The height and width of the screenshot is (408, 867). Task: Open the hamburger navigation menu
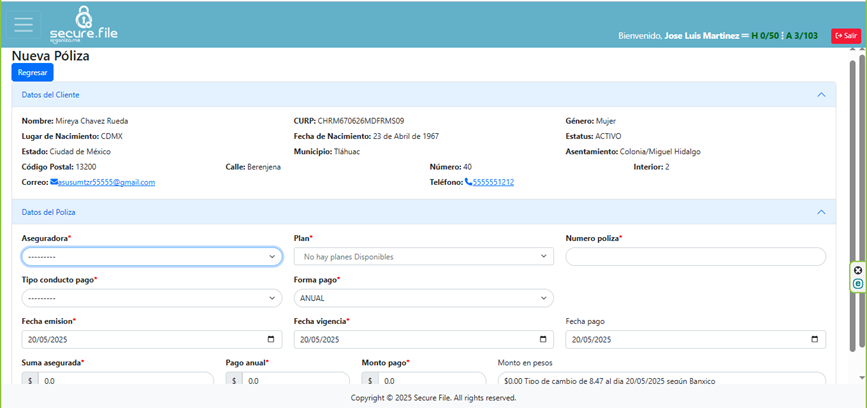click(24, 24)
